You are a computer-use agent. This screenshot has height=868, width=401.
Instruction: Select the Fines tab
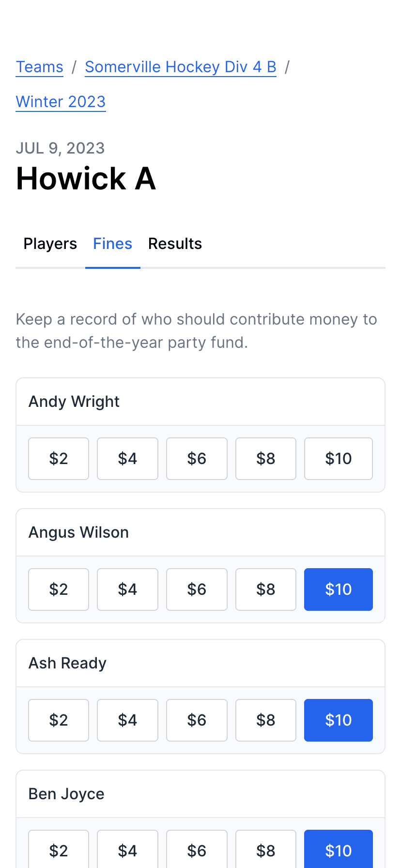coord(112,244)
